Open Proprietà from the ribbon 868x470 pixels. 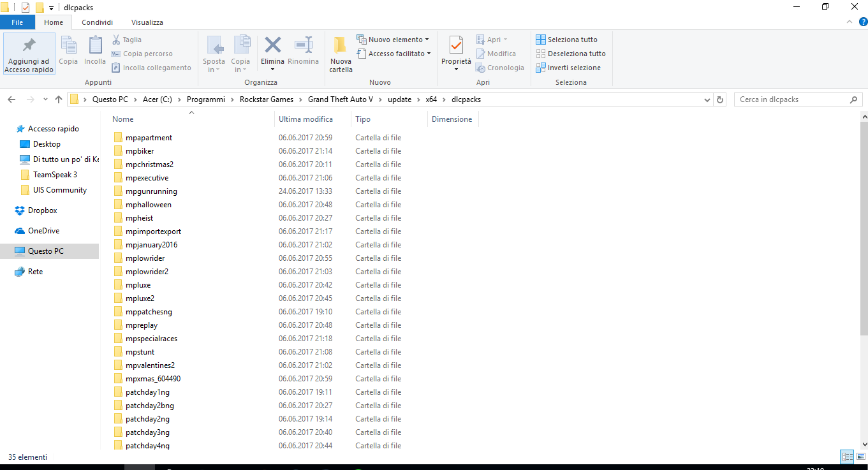point(455,52)
